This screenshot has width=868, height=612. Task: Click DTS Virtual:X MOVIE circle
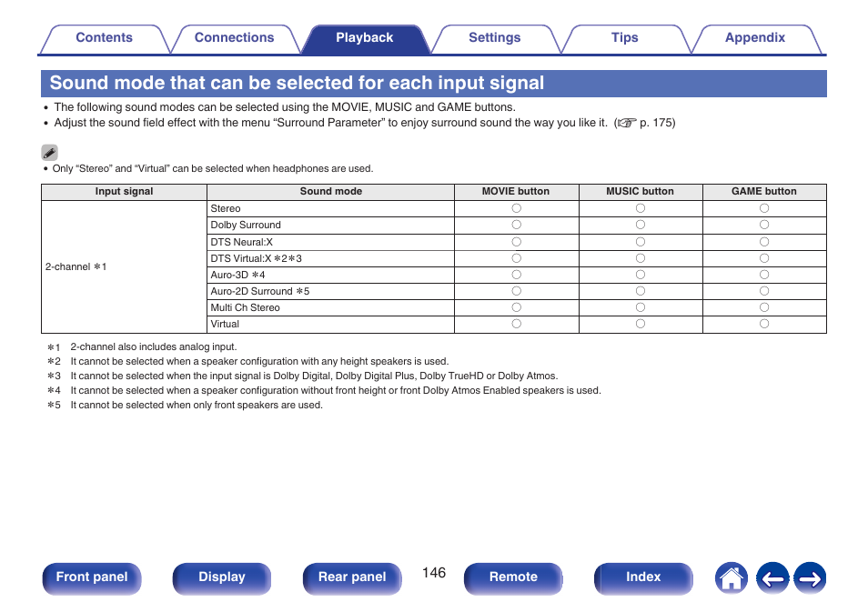[x=517, y=258]
